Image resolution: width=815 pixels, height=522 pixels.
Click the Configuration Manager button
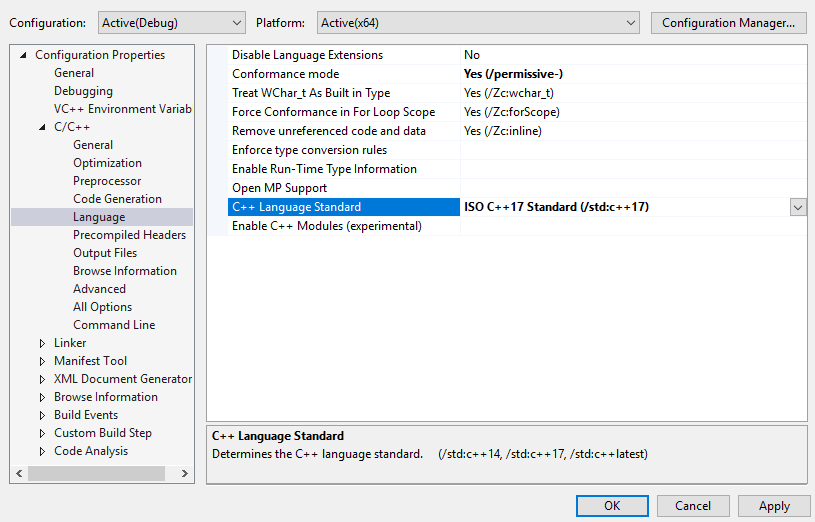[728, 22]
